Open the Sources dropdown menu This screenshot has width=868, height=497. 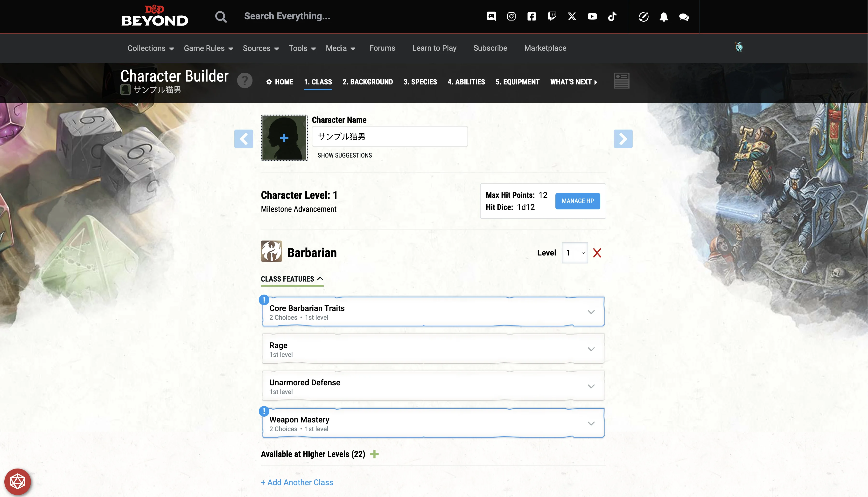click(261, 48)
